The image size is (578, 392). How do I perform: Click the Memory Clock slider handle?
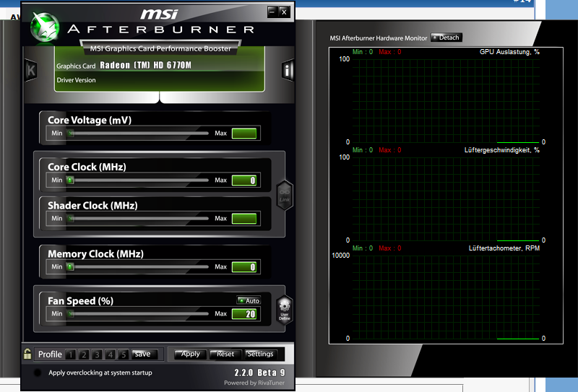[x=70, y=266]
